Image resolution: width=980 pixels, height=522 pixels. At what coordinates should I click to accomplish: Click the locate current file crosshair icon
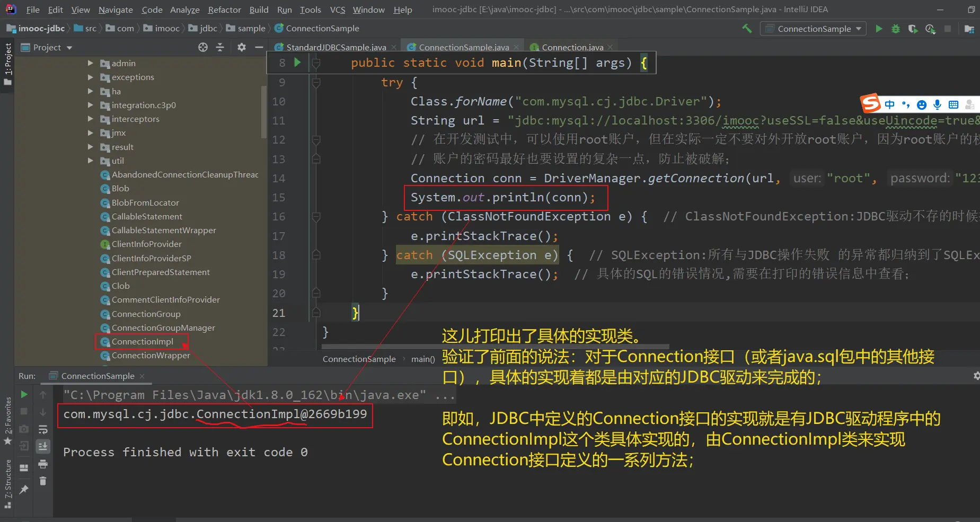(x=203, y=48)
